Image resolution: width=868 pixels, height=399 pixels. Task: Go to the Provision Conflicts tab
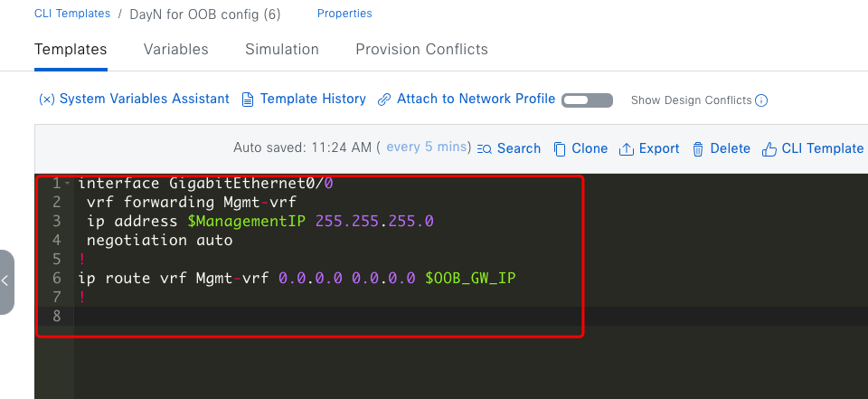click(422, 50)
